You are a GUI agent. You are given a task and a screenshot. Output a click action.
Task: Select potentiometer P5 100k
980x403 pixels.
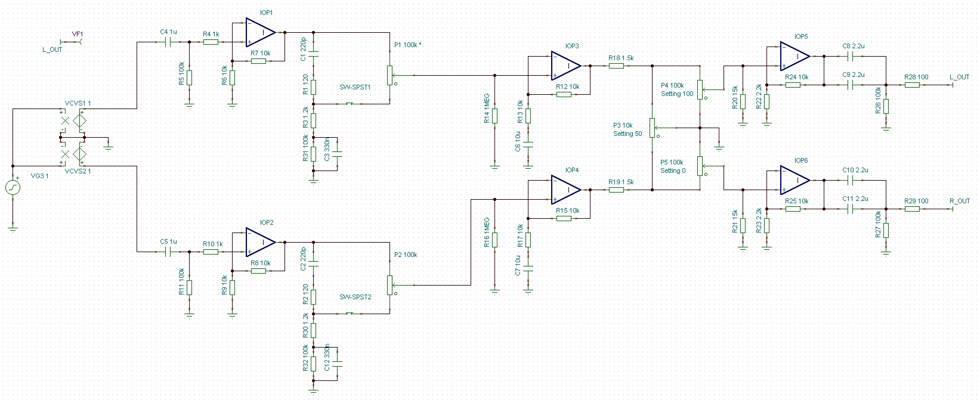point(700,163)
